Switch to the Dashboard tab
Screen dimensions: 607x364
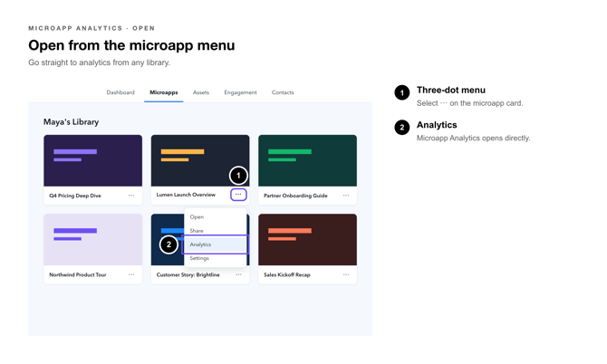[x=120, y=92]
